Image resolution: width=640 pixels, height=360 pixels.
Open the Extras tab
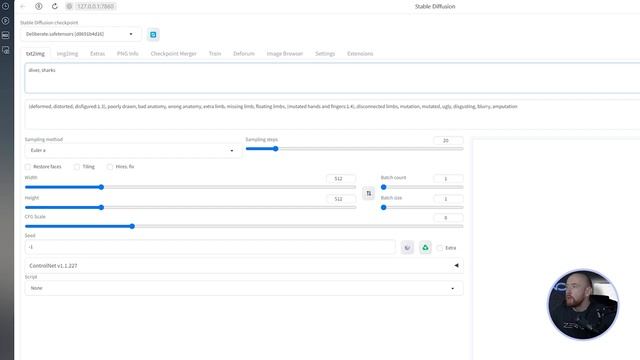pyautogui.click(x=98, y=53)
